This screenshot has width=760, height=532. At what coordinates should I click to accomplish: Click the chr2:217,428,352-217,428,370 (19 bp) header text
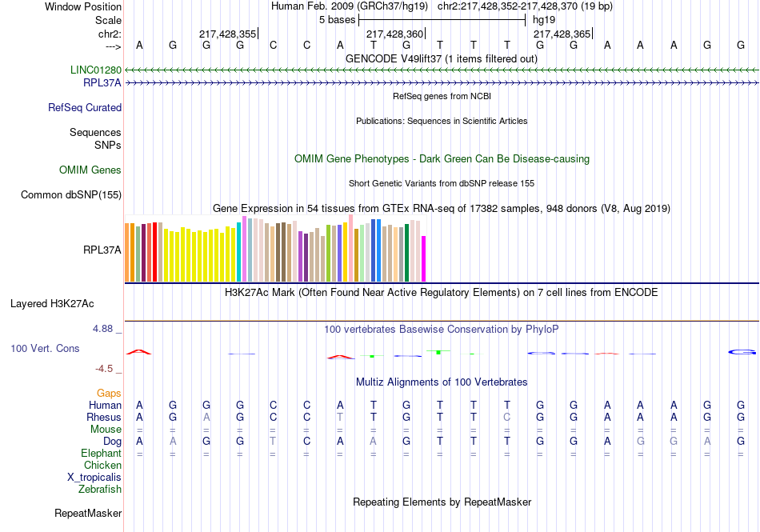pos(525,6)
